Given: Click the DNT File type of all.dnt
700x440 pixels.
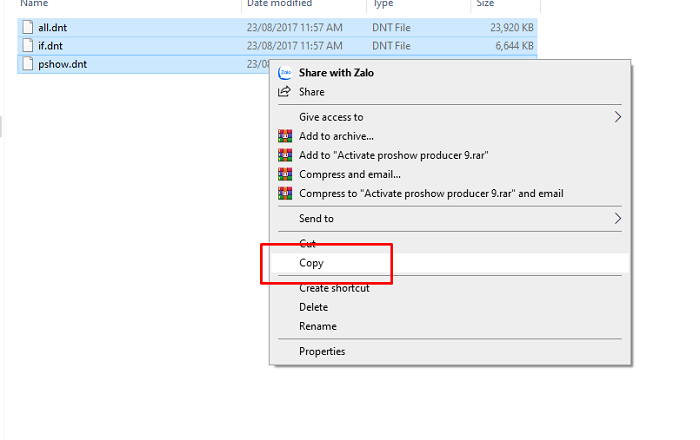Looking at the screenshot, I should click(391, 28).
